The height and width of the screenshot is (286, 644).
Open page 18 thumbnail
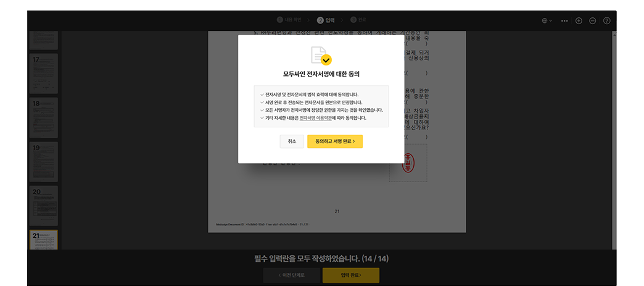[44, 117]
